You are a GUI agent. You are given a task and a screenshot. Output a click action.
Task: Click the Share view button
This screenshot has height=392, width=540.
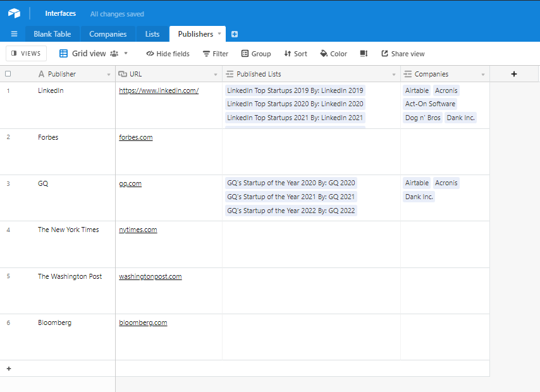pos(403,54)
